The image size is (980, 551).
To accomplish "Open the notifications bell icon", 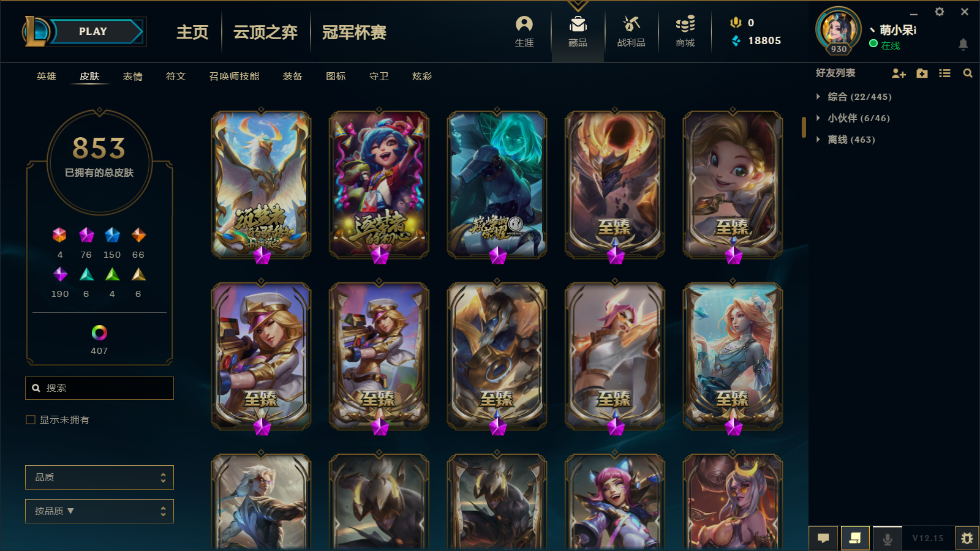I will 963,44.
